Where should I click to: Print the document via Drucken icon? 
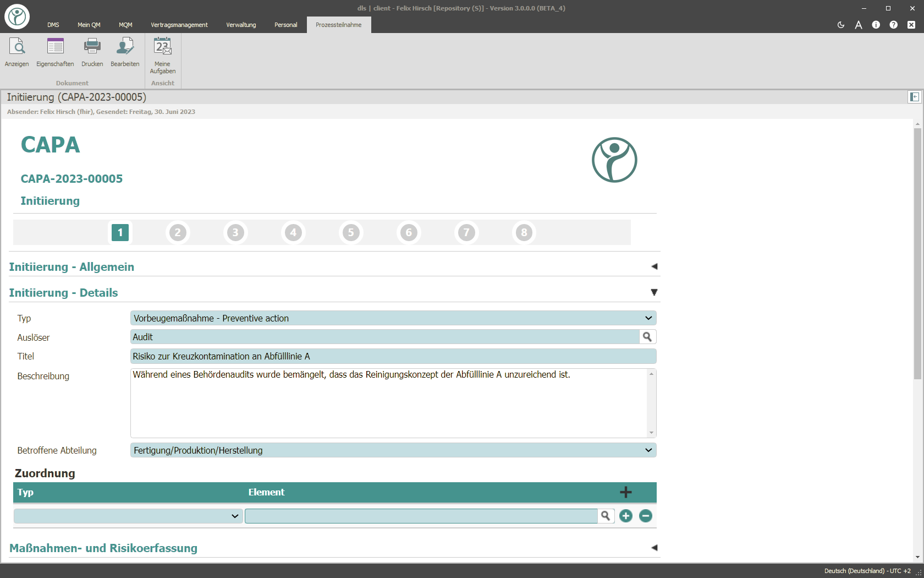[x=92, y=51]
